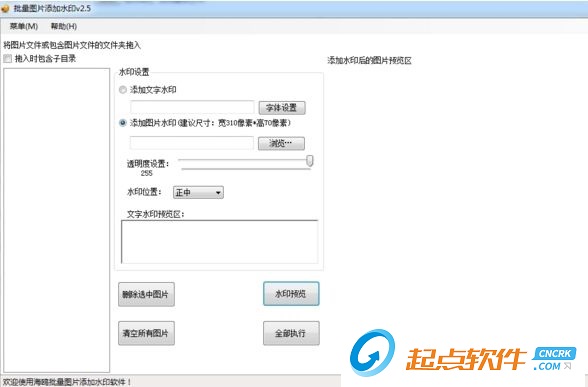Select 添加图片水印 radio option

pos(123,123)
